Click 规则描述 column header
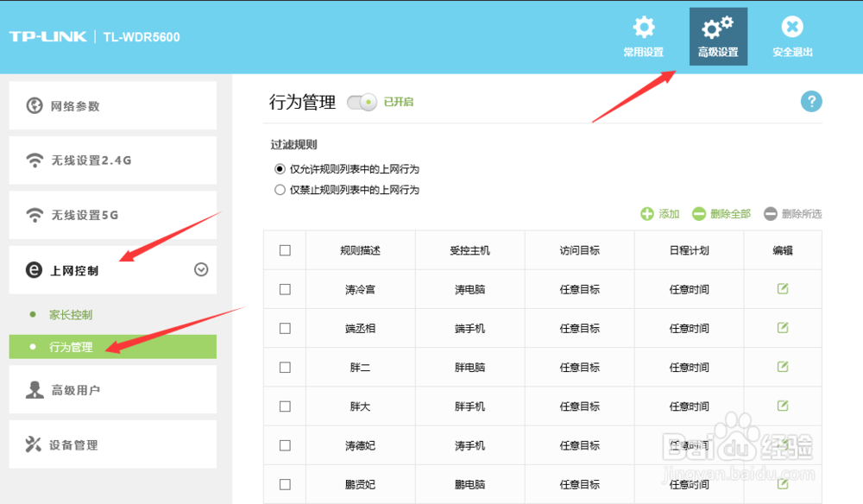This screenshot has height=504, width=863. (x=360, y=250)
